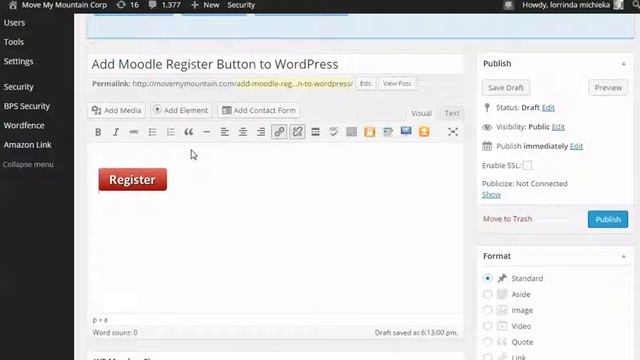Edit the permalink slug
This screenshot has height=360, width=640.
(x=365, y=83)
